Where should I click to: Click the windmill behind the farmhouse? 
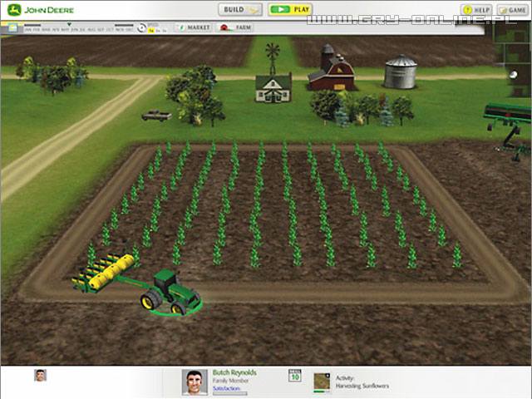pyautogui.click(x=273, y=57)
